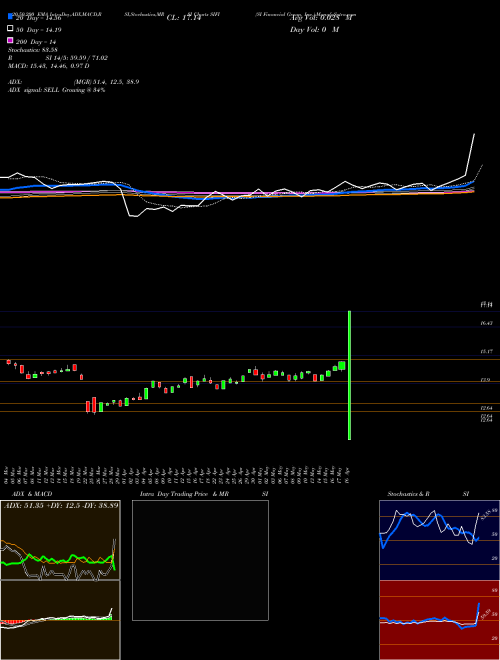Click the 'ADX: 51.35 +DY: 12.5 -DY: 38.89' header
Image resolution: width=500 pixels, height=660 pixels.
(x=61, y=505)
